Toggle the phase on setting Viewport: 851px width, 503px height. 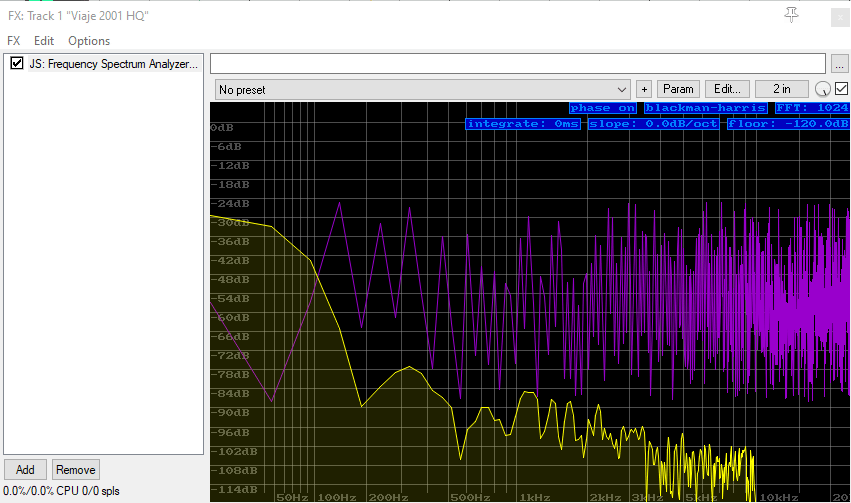click(x=603, y=108)
